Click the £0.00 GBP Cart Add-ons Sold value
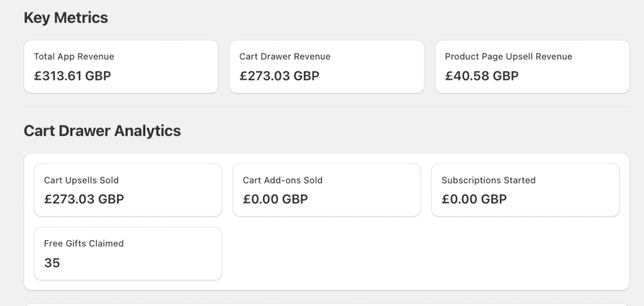This screenshot has height=306, width=644. (275, 199)
